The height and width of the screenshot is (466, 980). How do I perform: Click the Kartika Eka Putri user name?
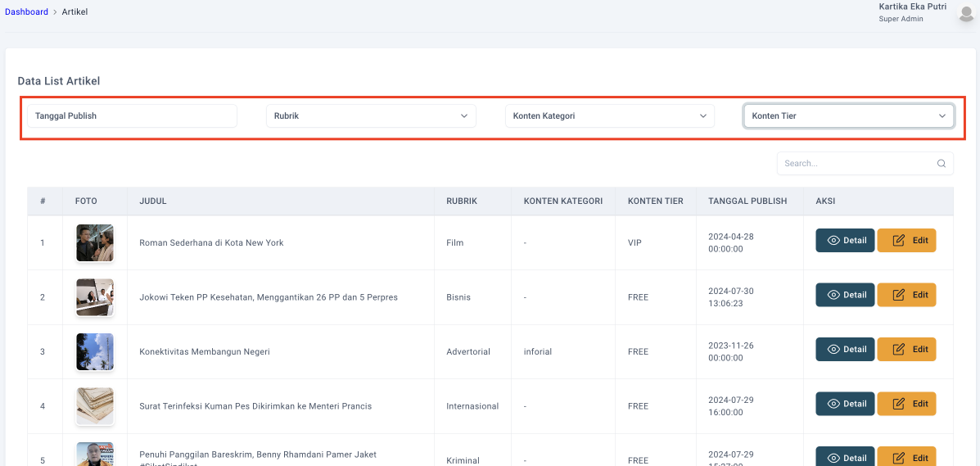(x=913, y=7)
